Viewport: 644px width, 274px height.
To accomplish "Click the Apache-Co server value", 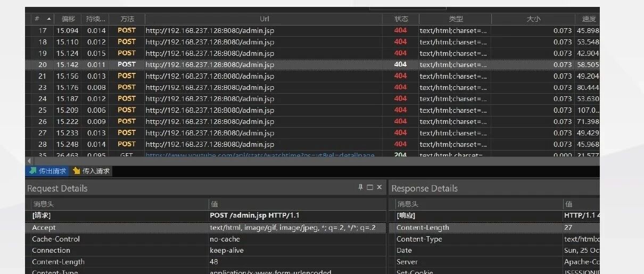I will coord(582,262).
